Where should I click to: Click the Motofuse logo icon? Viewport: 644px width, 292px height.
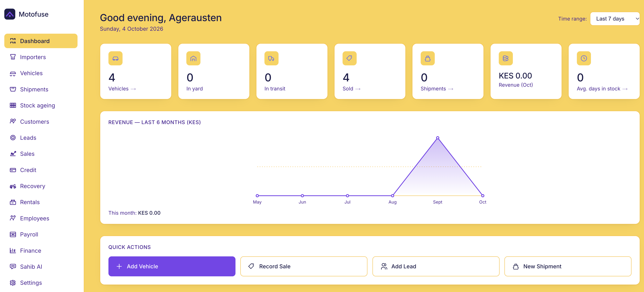point(10,14)
